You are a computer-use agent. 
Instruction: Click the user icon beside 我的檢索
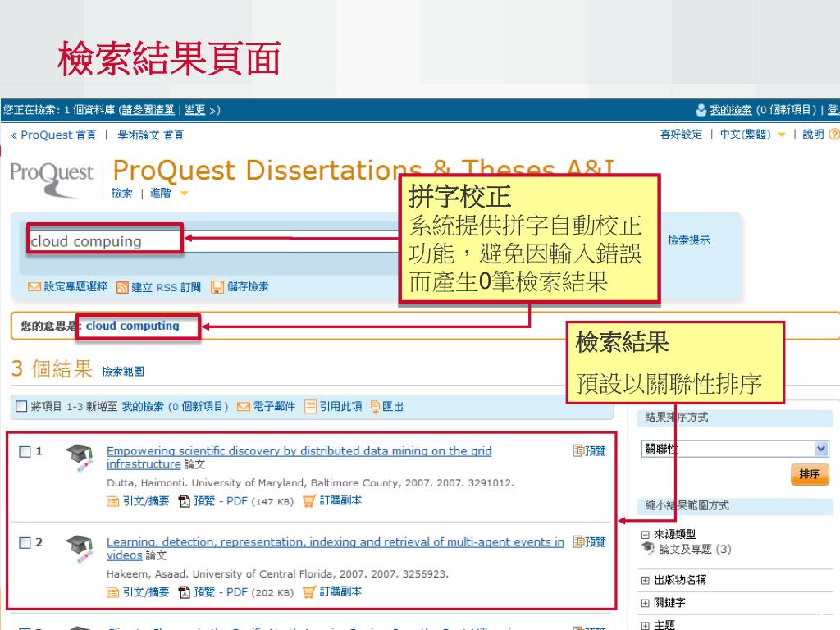(x=701, y=111)
